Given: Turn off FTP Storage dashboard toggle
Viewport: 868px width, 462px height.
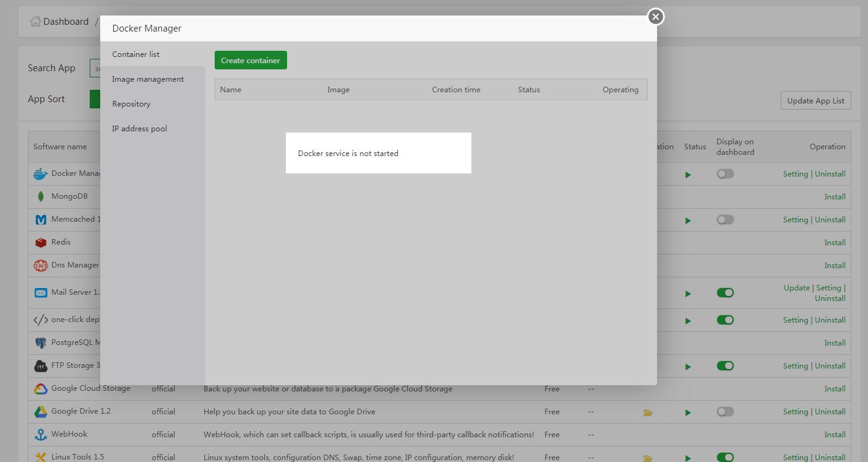Looking at the screenshot, I should click(x=724, y=365).
